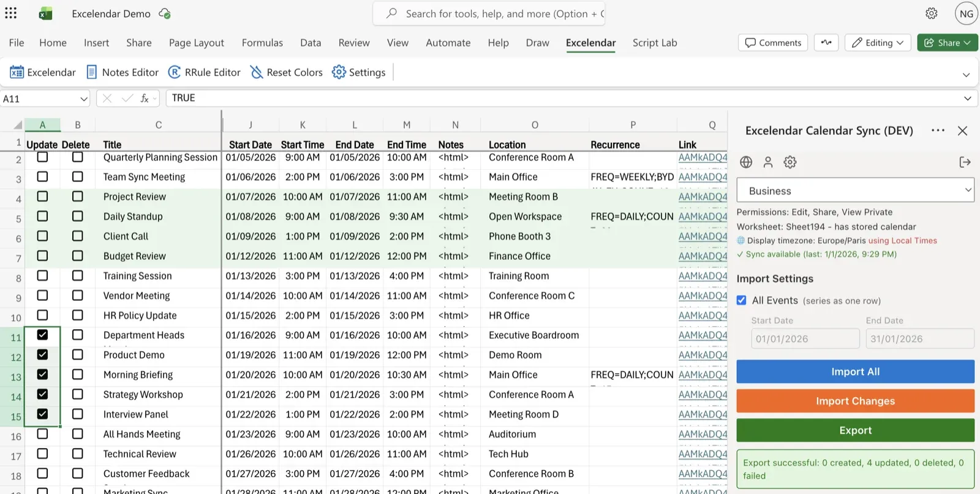Click the cloud saved status icon
The image size is (980, 494).
(164, 13)
